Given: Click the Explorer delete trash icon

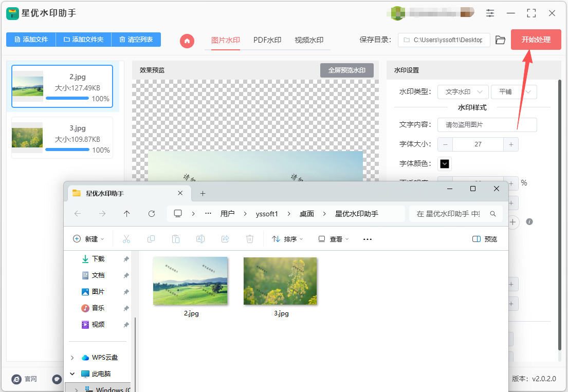Looking at the screenshot, I should (250, 239).
